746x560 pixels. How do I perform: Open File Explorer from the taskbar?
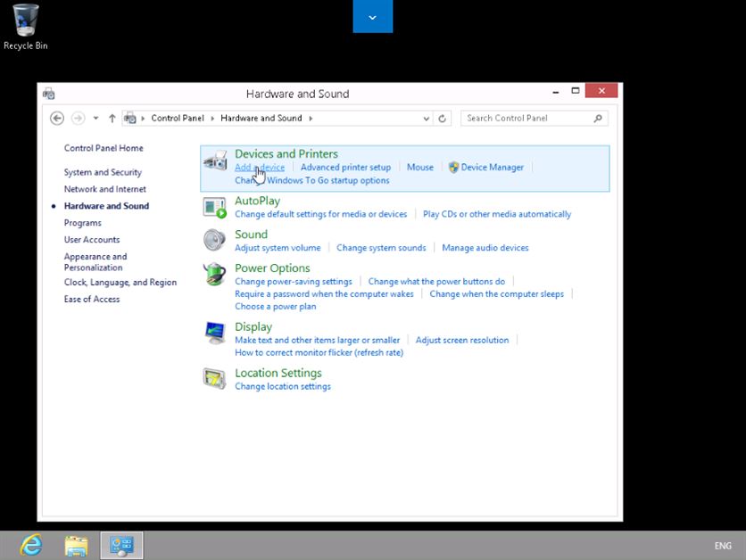76,545
